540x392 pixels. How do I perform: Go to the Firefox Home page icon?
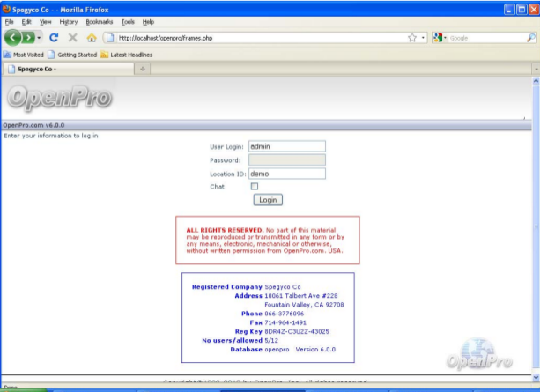coord(91,38)
